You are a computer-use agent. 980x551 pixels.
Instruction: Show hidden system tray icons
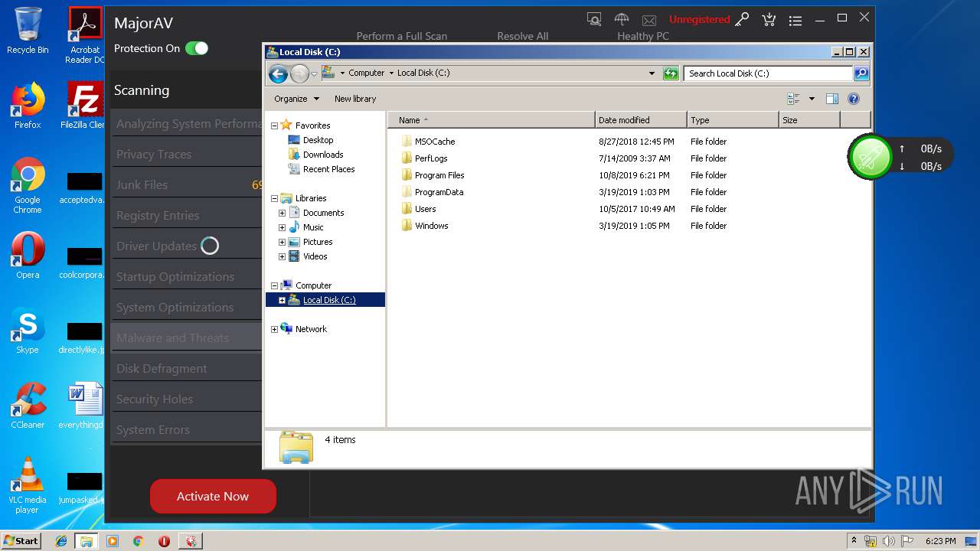[854, 541]
